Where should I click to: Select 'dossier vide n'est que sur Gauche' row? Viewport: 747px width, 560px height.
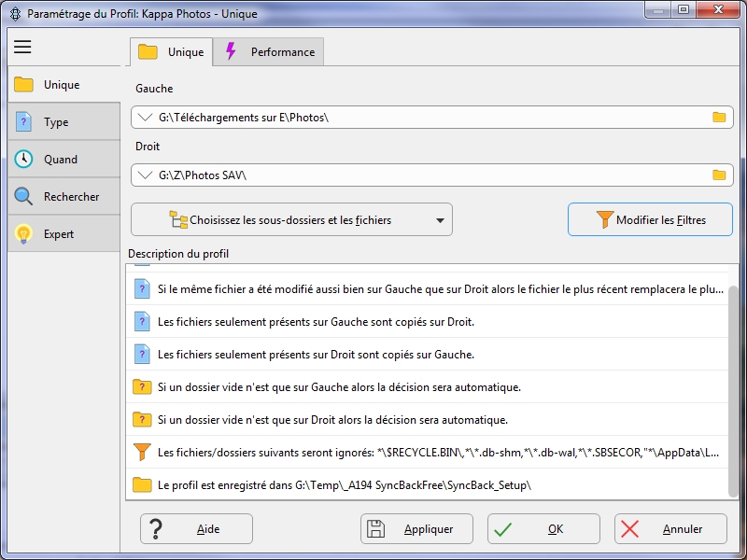(428, 387)
